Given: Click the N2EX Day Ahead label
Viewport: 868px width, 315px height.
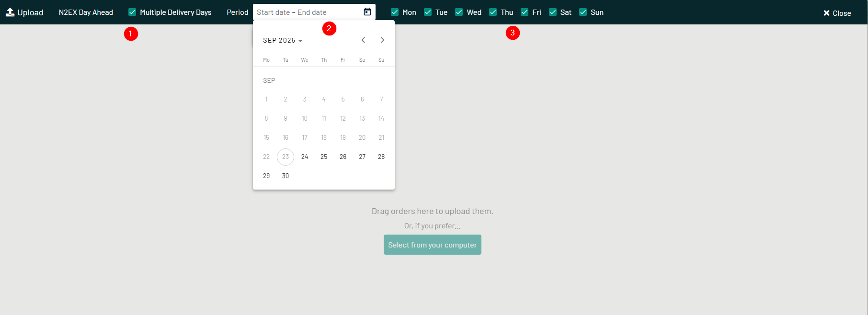Looking at the screenshot, I should (x=86, y=12).
